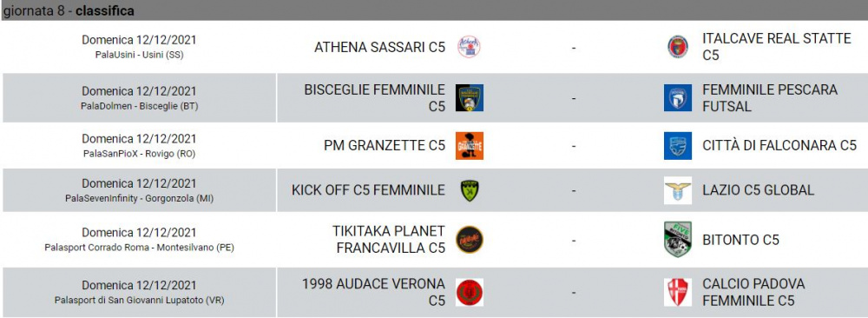
Task: Select the CITTÀ DI FALCONARA C5 team name
Action: pos(779,146)
